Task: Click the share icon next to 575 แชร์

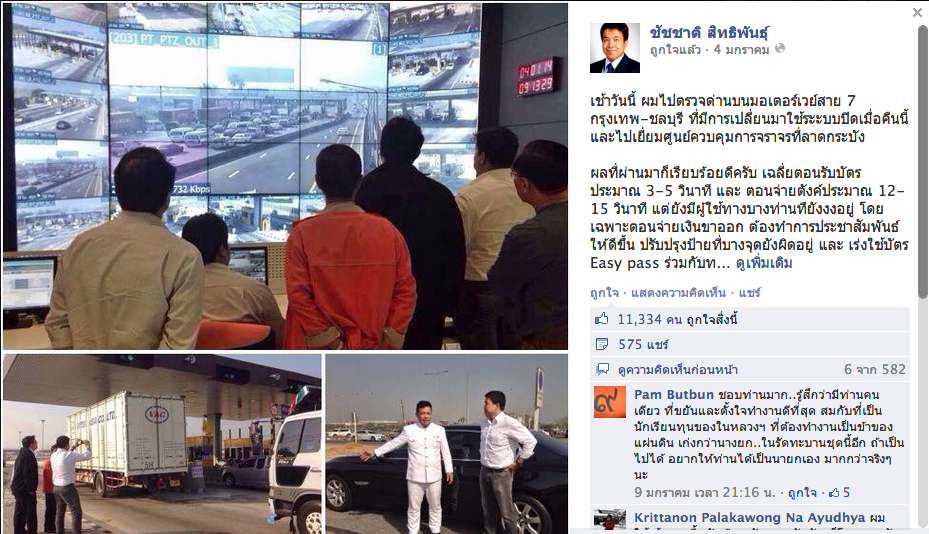Action: click(602, 344)
